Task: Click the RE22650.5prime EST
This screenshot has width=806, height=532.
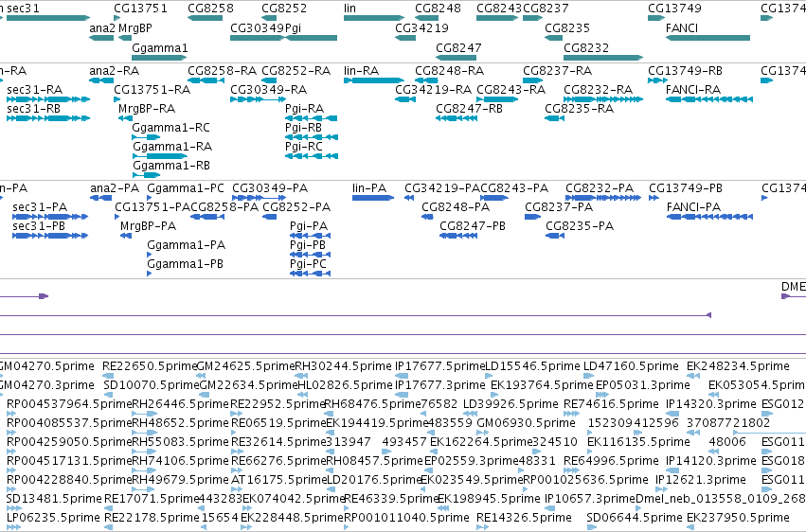Action: [109, 376]
